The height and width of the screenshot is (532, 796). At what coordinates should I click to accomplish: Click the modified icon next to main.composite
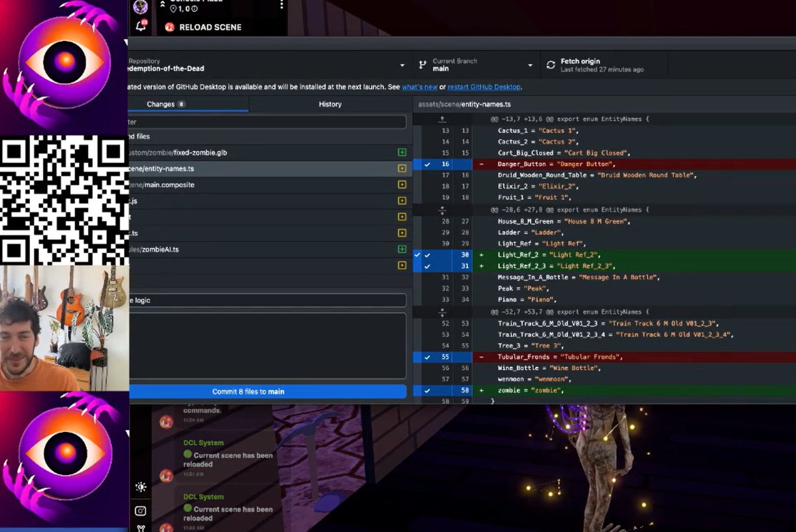(x=402, y=184)
